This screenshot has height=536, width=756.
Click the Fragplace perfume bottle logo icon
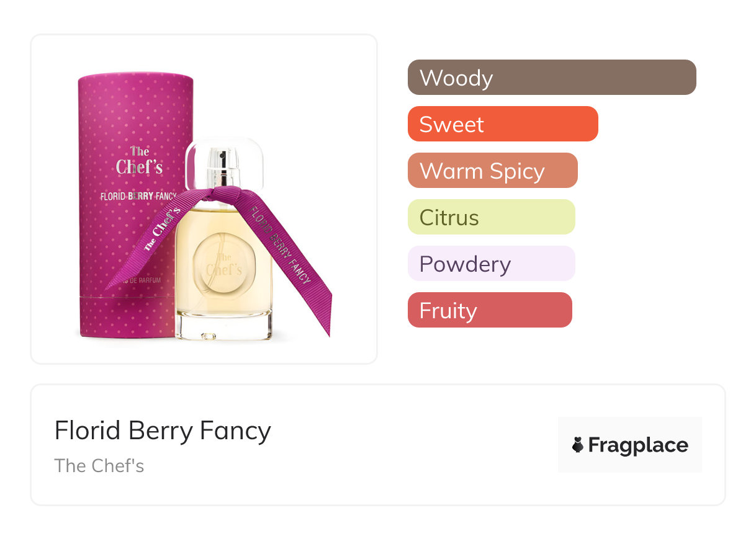tap(578, 445)
